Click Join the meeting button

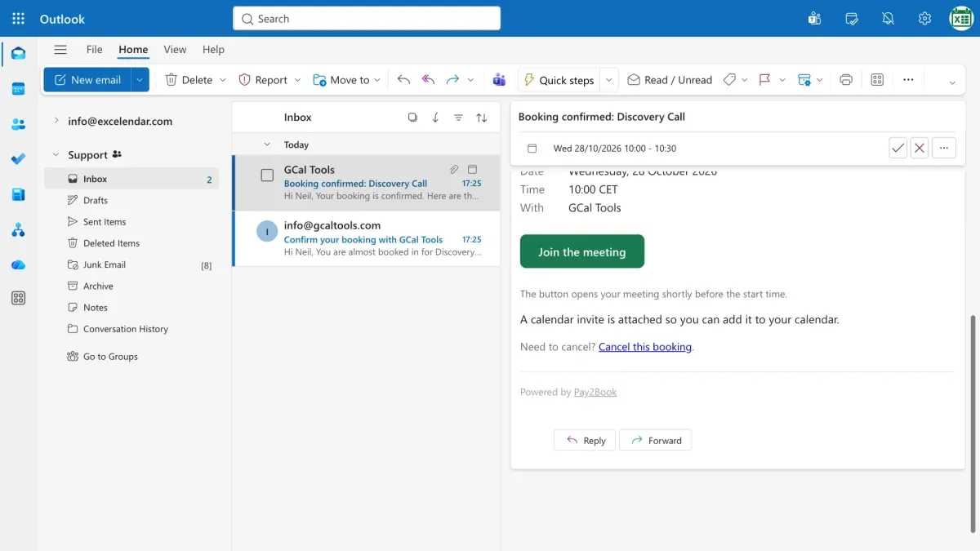click(582, 251)
